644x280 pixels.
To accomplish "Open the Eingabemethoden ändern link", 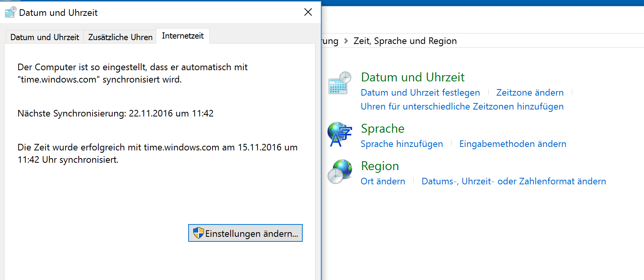I will click(513, 144).
